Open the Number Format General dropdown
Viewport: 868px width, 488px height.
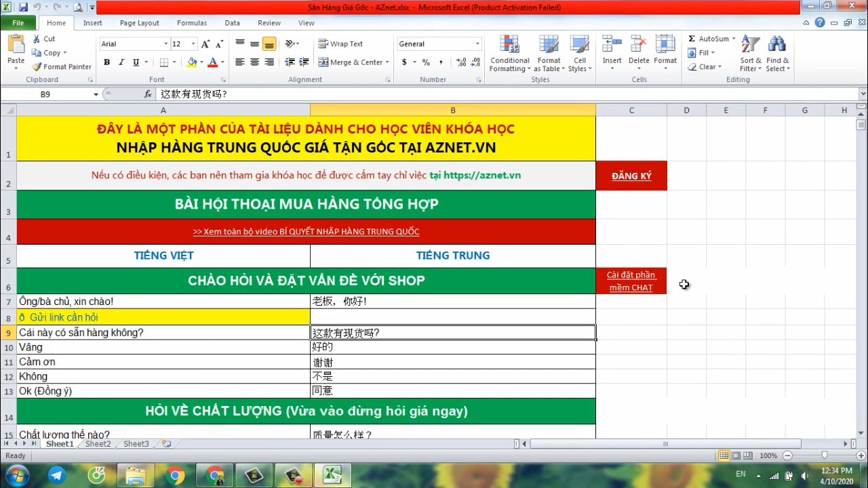pos(477,44)
